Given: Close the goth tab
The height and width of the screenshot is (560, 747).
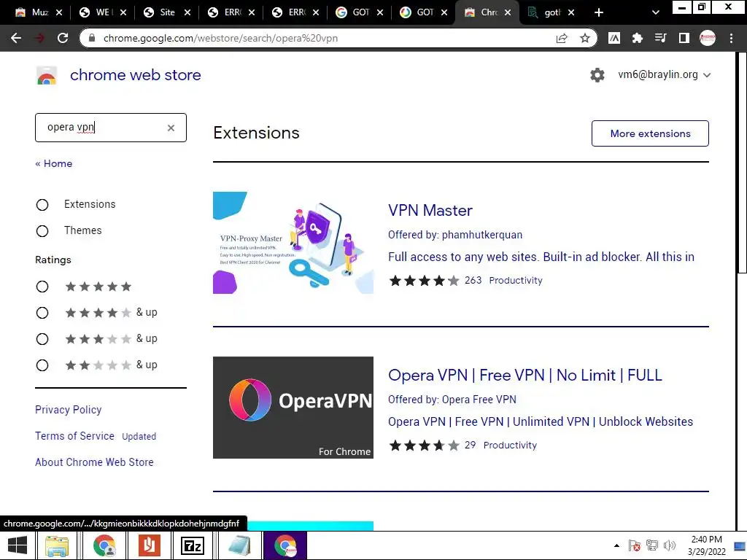Looking at the screenshot, I should 571,13.
